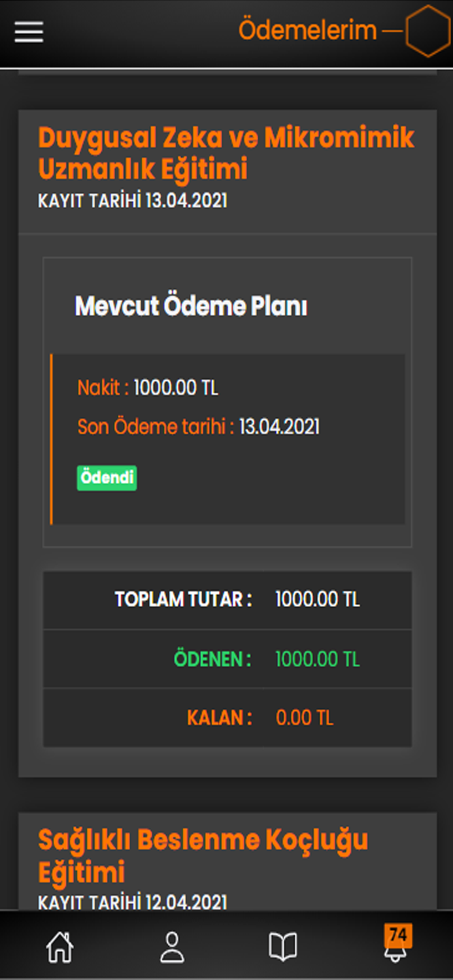Tap the orange accent bar beside payment details
Image resolution: width=453 pixels, height=980 pixels.
pos(53,439)
